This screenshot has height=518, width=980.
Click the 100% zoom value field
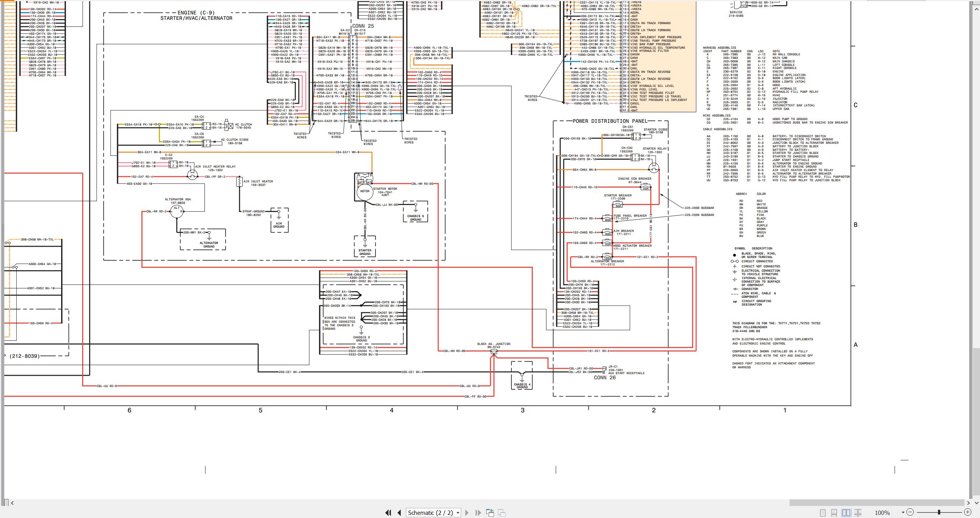(882, 513)
